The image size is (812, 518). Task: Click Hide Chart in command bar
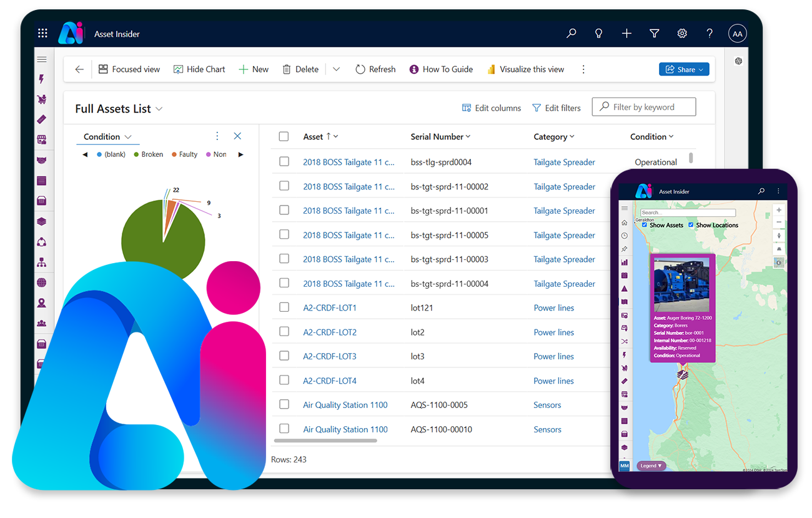199,69
